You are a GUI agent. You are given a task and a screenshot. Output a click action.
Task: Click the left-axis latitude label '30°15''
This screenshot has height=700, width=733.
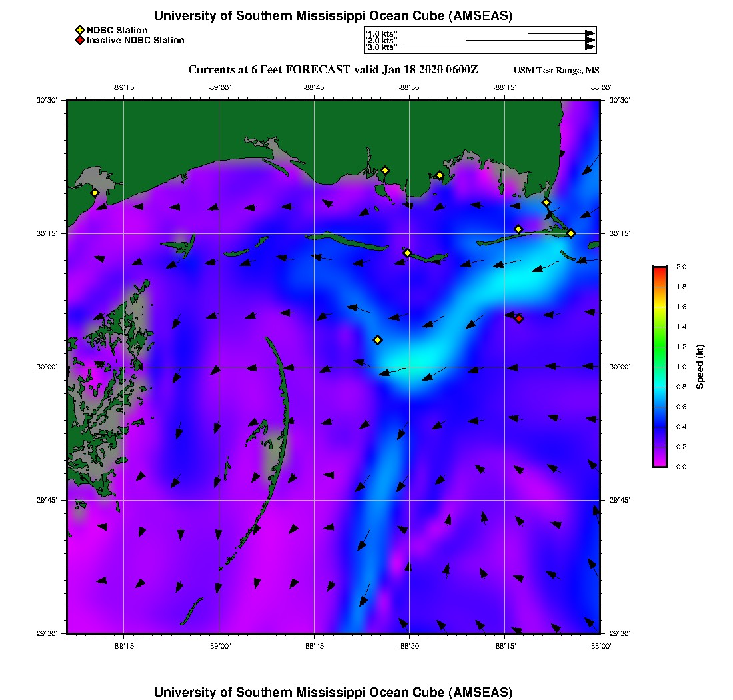(47, 233)
